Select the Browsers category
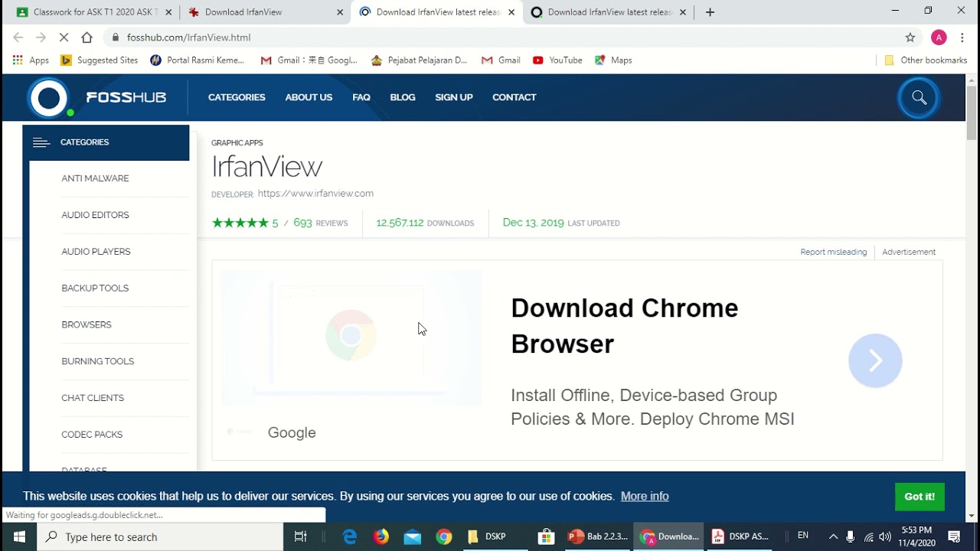 click(x=87, y=324)
